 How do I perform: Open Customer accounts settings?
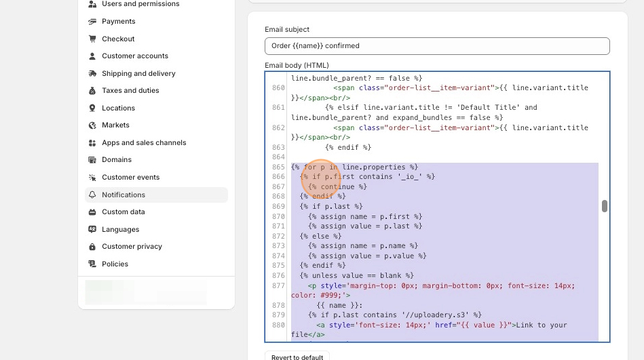click(x=135, y=56)
